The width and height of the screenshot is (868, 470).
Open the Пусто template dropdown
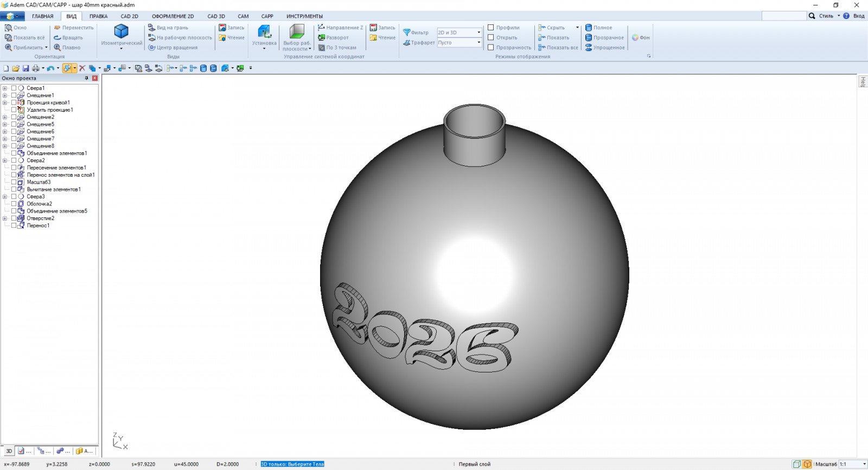click(x=478, y=42)
